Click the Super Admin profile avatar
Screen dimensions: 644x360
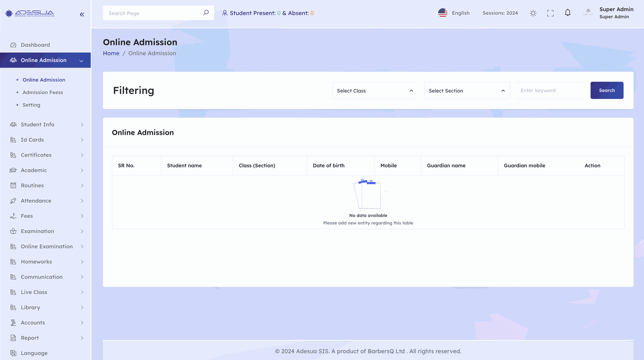588,13
